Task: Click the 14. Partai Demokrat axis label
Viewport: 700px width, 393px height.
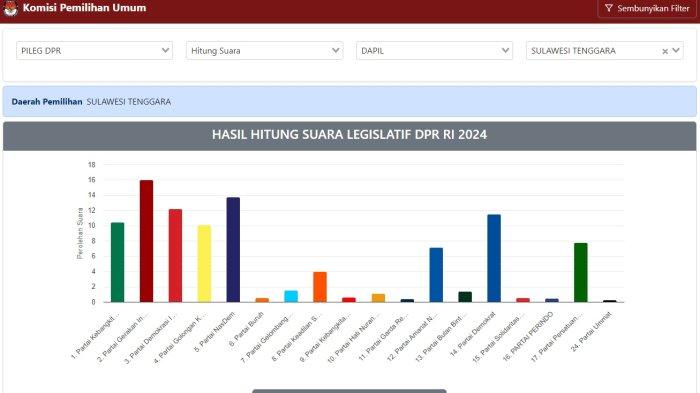Action: (x=473, y=334)
